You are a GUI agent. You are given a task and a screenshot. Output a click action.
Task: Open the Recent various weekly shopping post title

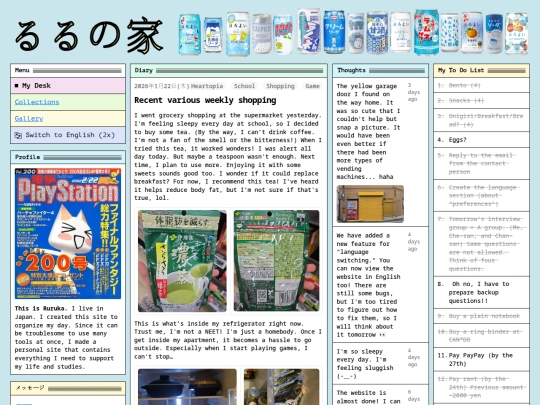coord(205,100)
